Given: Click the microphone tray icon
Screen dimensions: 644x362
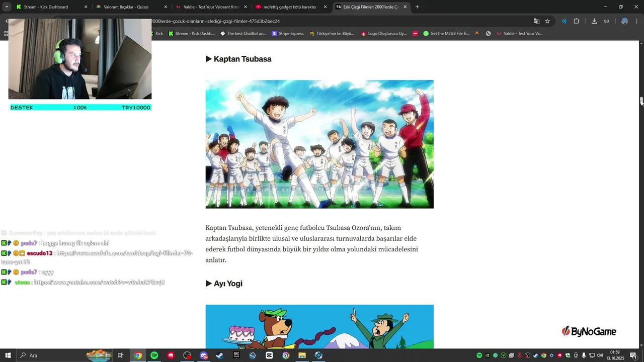Looking at the screenshot, I should tap(584, 355).
